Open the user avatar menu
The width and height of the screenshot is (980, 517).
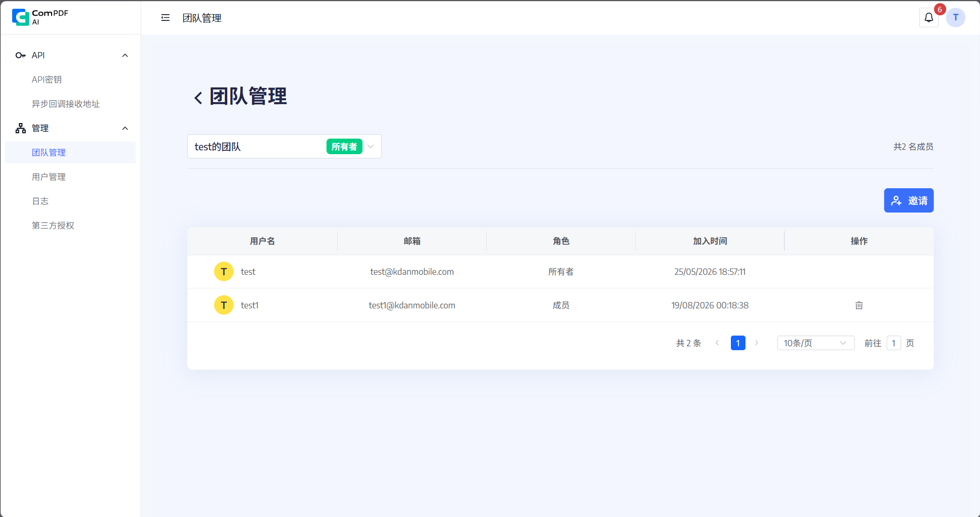pyautogui.click(x=956, y=18)
